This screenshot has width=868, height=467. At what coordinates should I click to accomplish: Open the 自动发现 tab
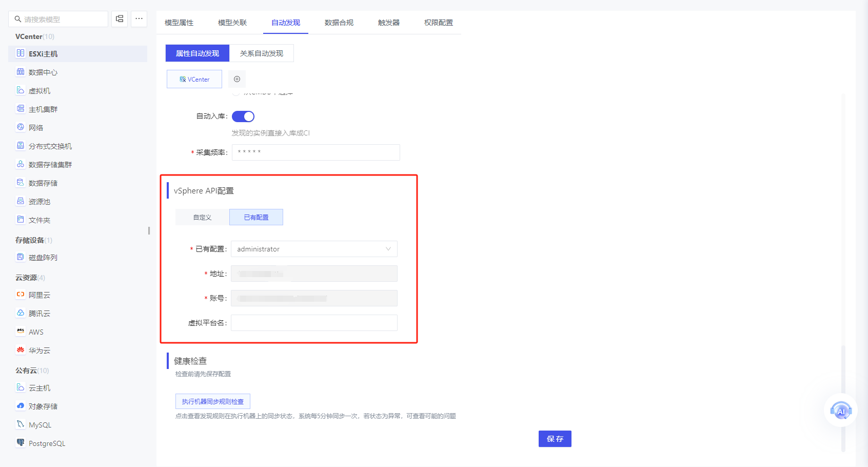tap(286, 23)
